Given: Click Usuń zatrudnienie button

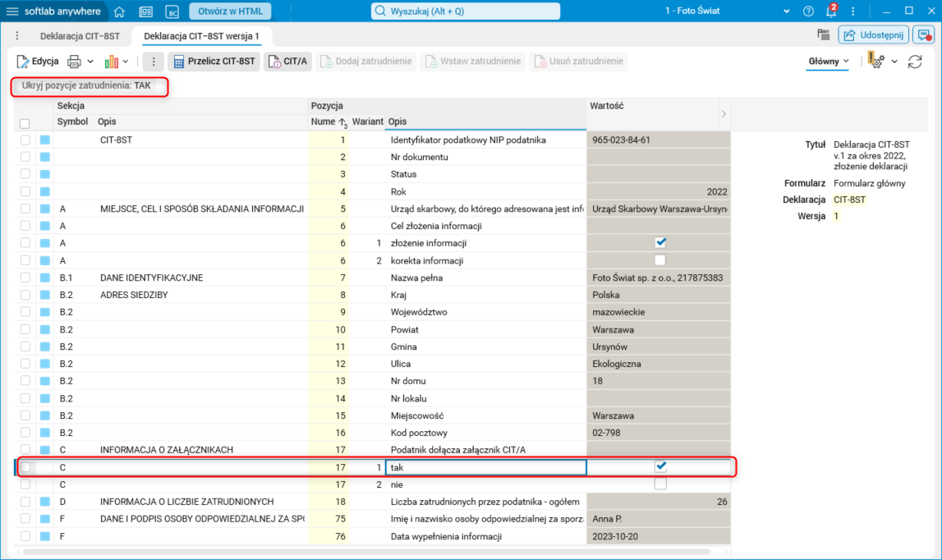Looking at the screenshot, I should (x=578, y=62).
